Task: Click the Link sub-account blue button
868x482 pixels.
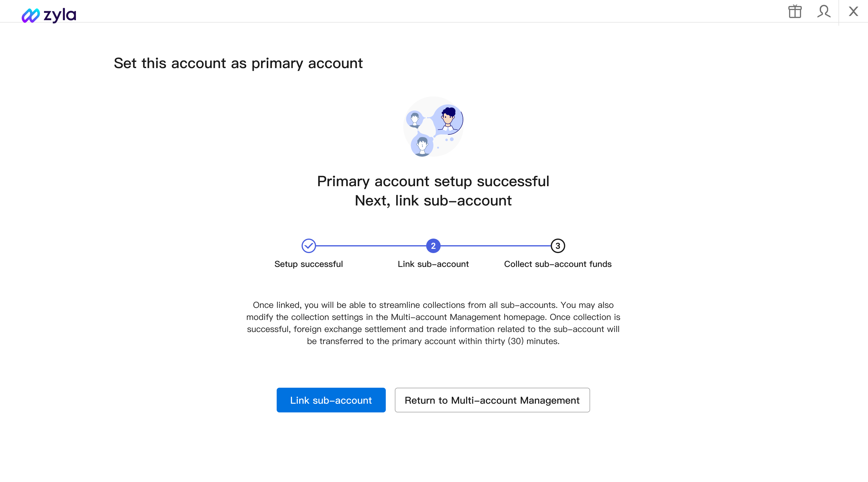Action: tap(331, 400)
